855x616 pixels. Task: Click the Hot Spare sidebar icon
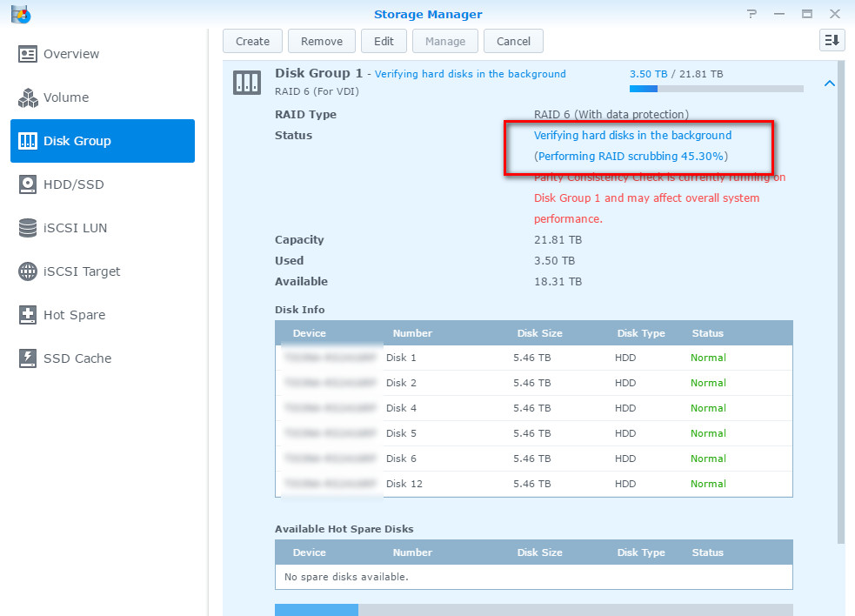pyautogui.click(x=28, y=315)
